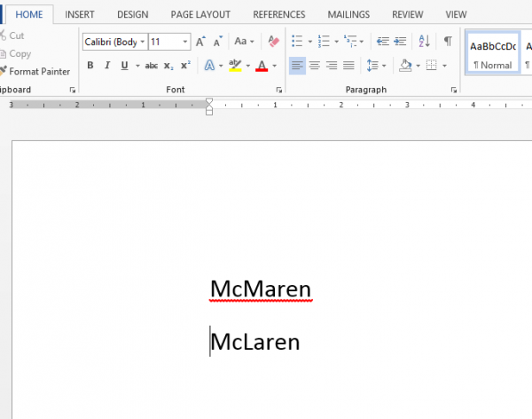Image resolution: width=532 pixels, height=419 pixels.
Task: Open Multilevel List dropdown arrow
Action: pos(362,42)
